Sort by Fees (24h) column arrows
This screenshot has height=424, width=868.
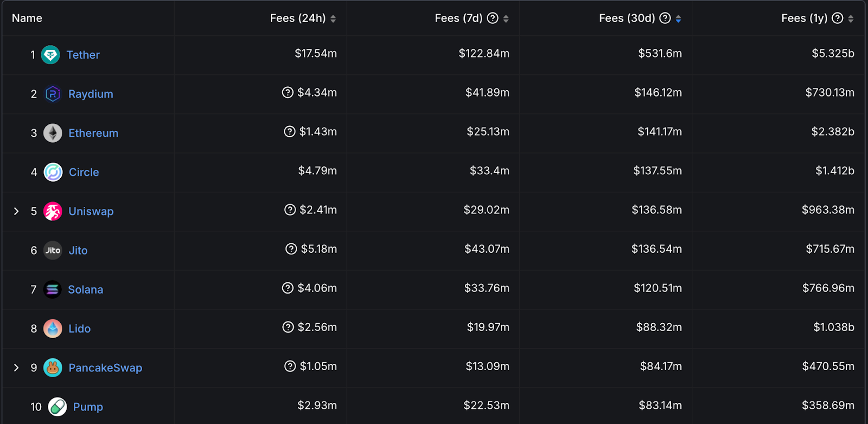(333, 18)
